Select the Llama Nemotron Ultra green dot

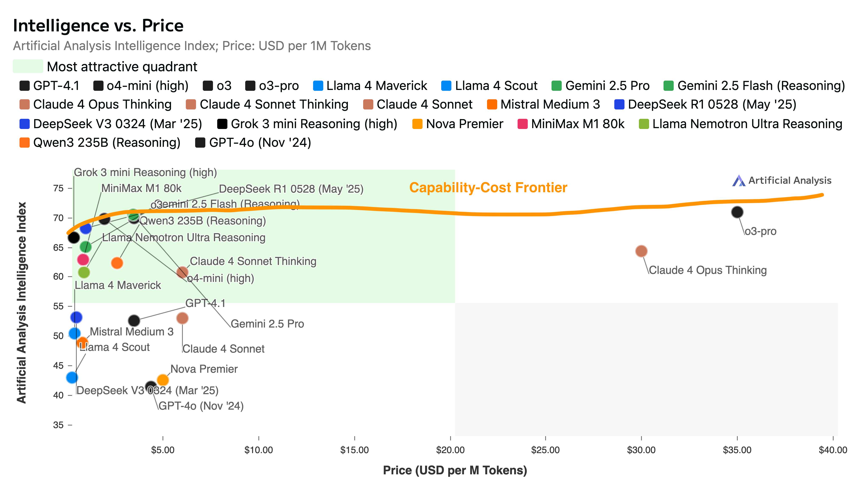coord(84,272)
